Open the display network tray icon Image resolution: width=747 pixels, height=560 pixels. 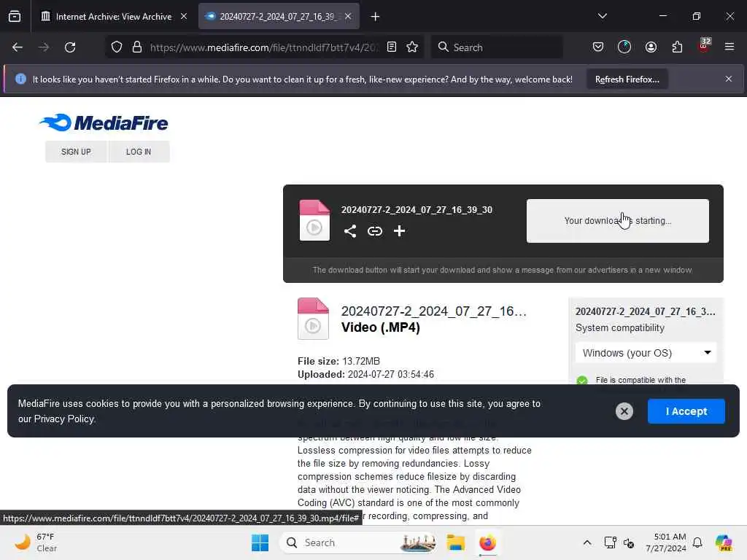611,542
